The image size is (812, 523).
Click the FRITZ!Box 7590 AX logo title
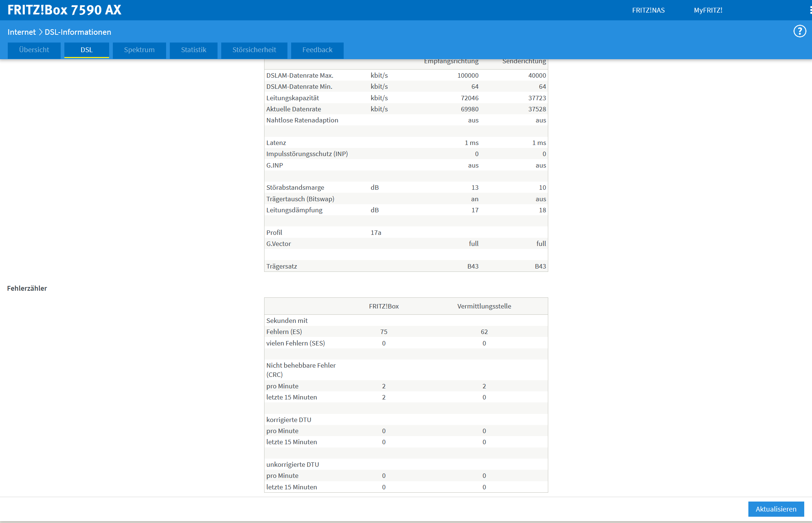(x=64, y=10)
